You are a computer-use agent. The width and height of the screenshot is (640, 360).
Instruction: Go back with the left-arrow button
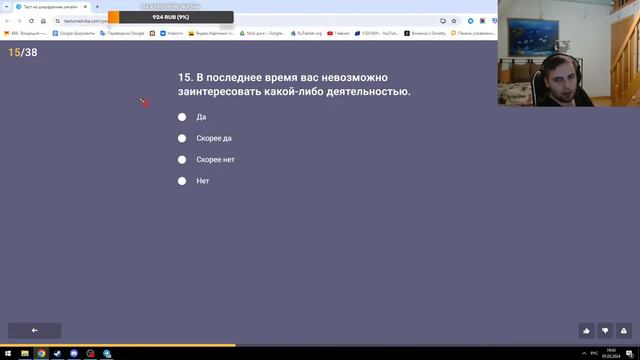click(x=35, y=331)
